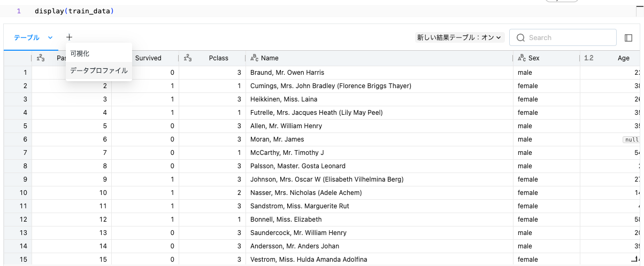This screenshot has height=266, width=644.
Task: Select cell 'Palsson, Master. Gosta Leonard'
Action: (x=379, y=166)
